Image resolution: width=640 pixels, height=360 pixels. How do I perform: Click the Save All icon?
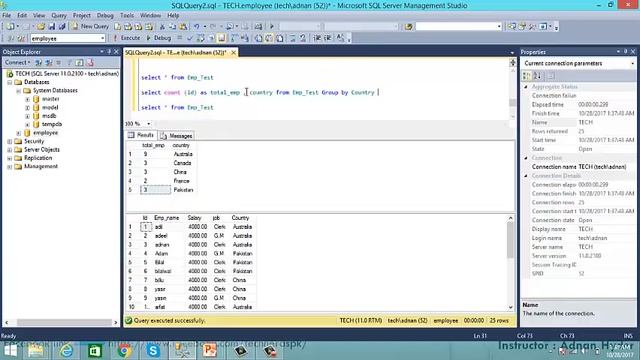pos(62,27)
